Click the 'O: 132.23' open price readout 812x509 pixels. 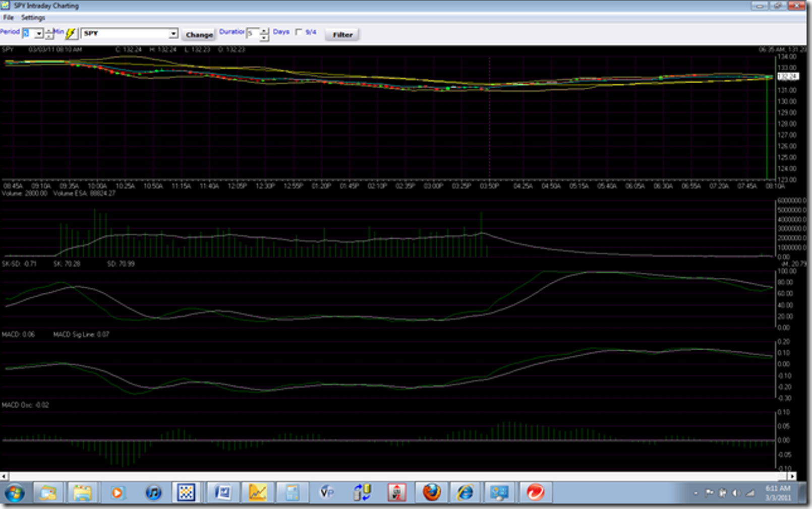click(231, 49)
